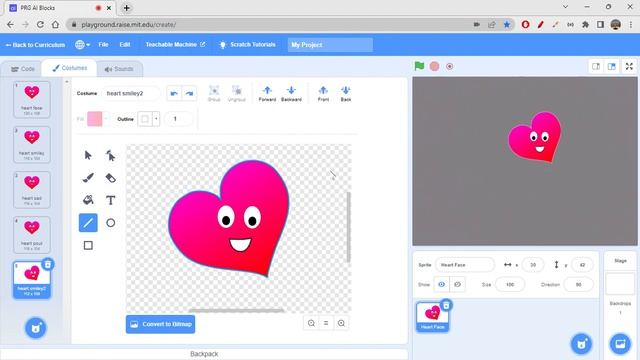
Task: Click the Ungroup icon
Action: tap(237, 93)
